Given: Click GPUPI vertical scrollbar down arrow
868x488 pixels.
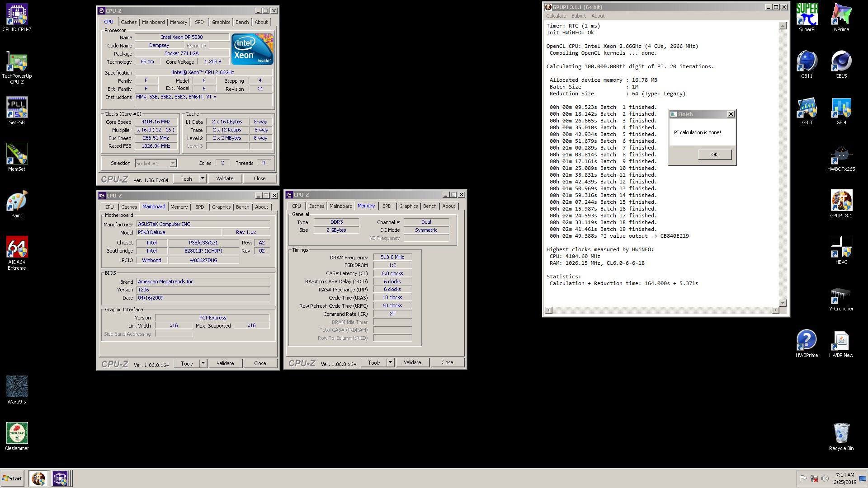Looking at the screenshot, I should pos(783,303).
